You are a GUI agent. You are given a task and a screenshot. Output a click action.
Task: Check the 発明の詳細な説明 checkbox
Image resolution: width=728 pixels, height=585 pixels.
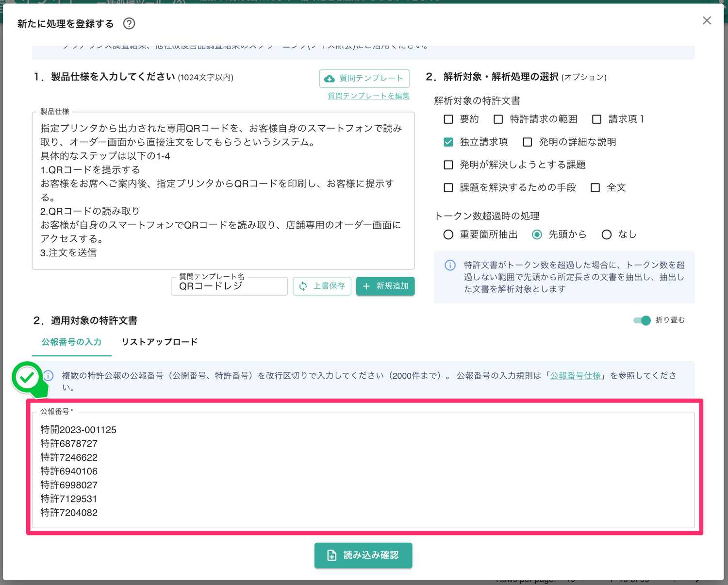527,142
